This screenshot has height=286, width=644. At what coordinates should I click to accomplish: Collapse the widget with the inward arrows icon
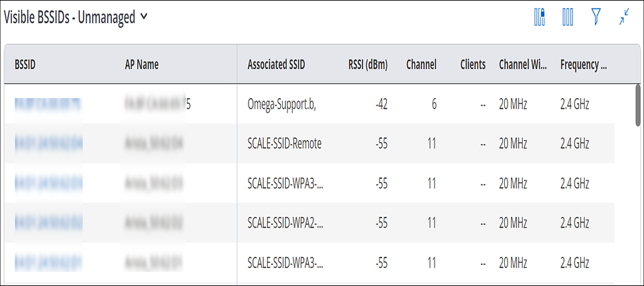(624, 18)
